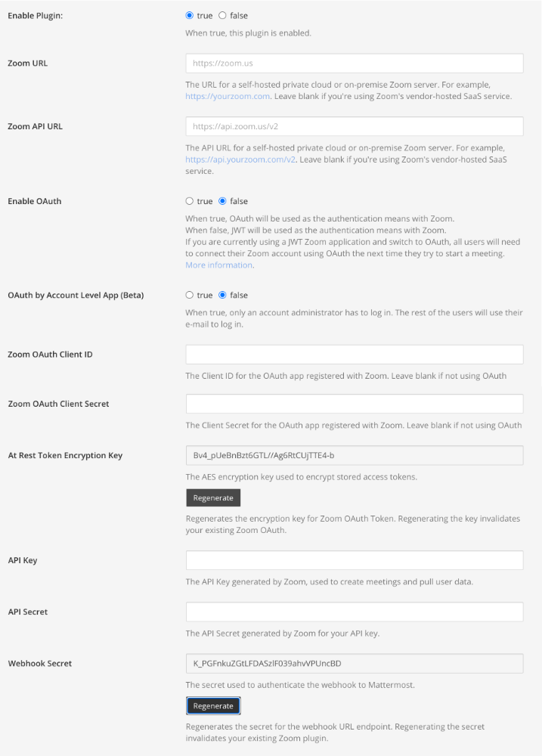Focus the Zoom OAuth Client Secret field
Screen dimensions: 542x756
pos(354,404)
